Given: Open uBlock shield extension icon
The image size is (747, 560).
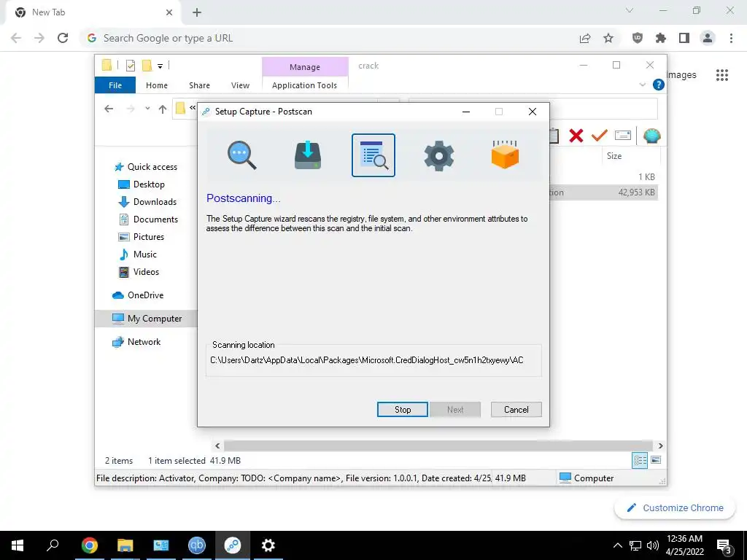Looking at the screenshot, I should pos(638,38).
